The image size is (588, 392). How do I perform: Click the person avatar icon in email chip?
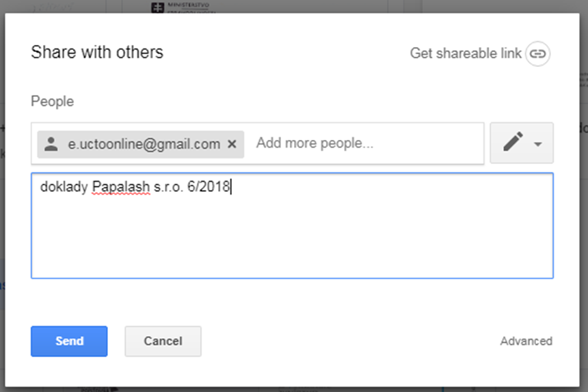coord(51,144)
